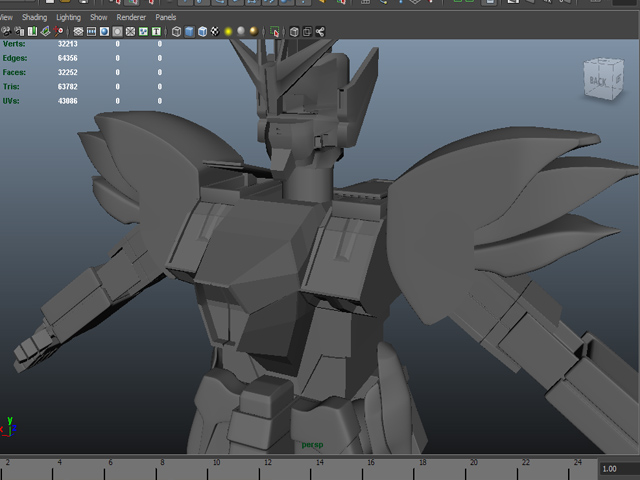
Task: Toggle the viewport Grid display
Action: pyautogui.click(x=78, y=31)
